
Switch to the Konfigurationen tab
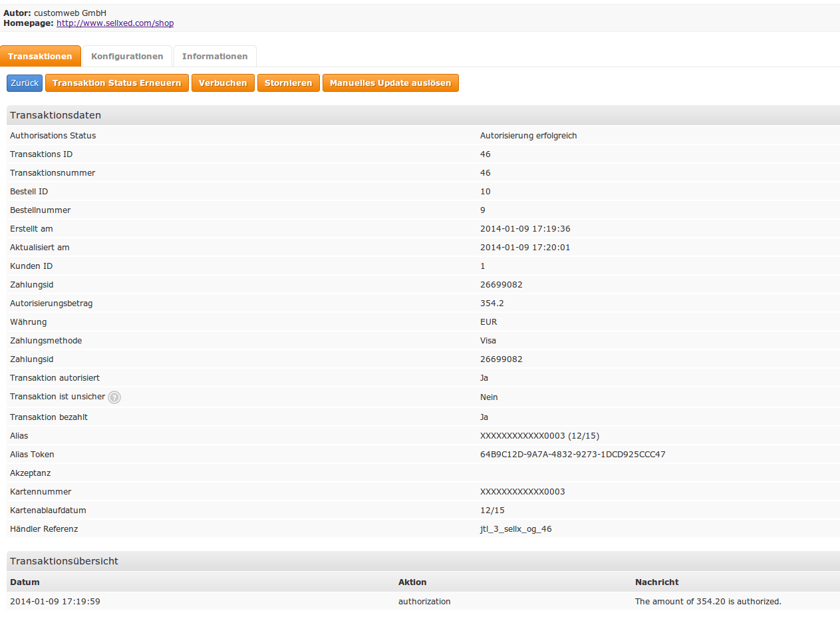(x=127, y=57)
